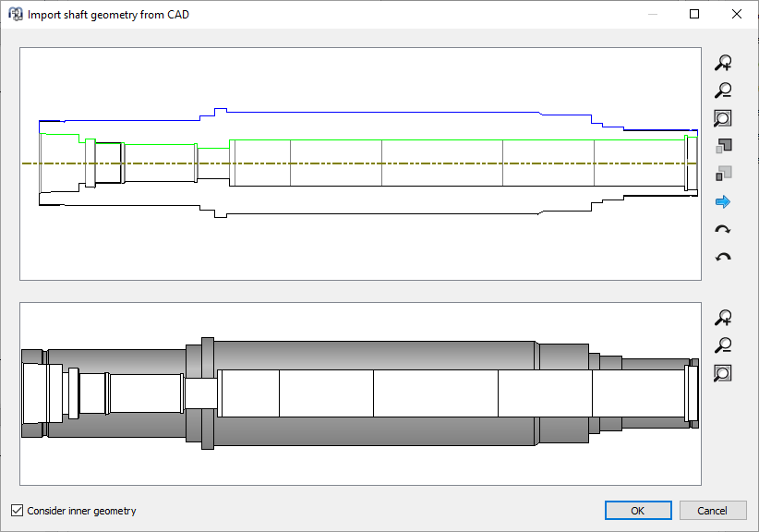Click the blue right arrow icon
759x532 pixels.
tap(723, 201)
